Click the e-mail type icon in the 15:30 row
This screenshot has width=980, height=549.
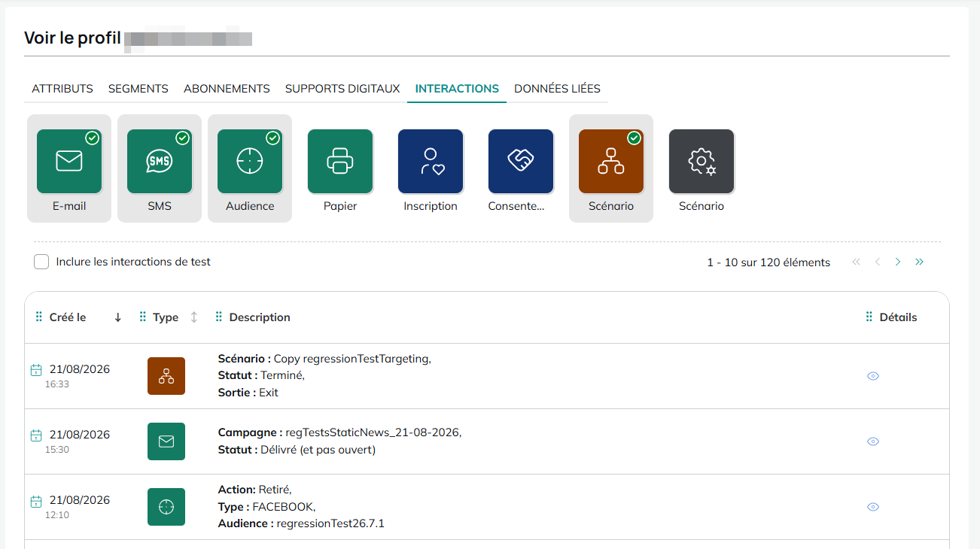(x=166, y=441)
